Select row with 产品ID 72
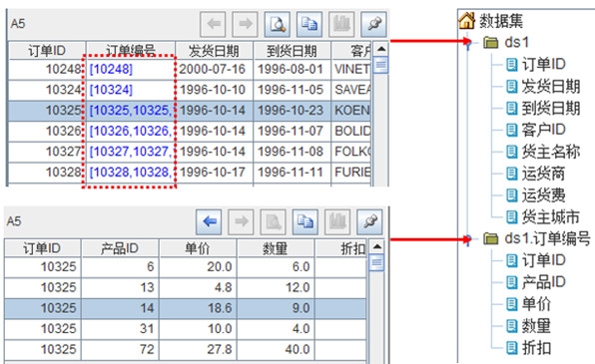Screen dimensions: 595x364 pos(185,350)
